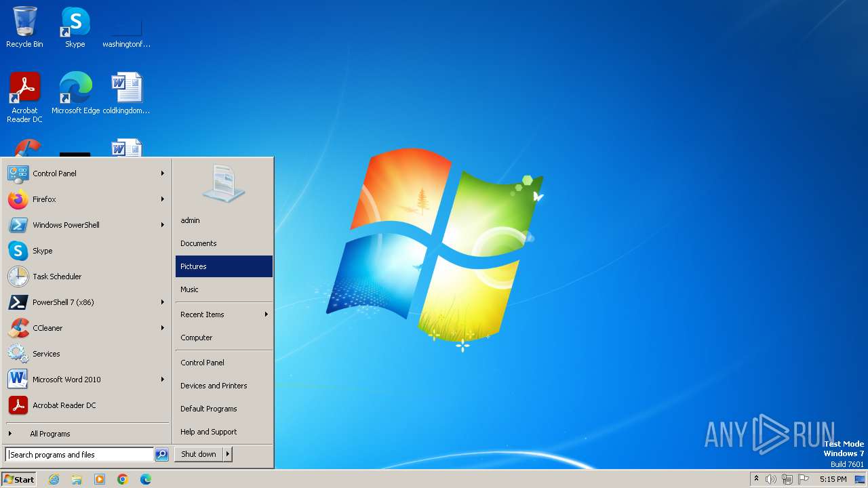868x488 pixels.
Task: Click the Shut down button
Action: [x=199, y=454]
